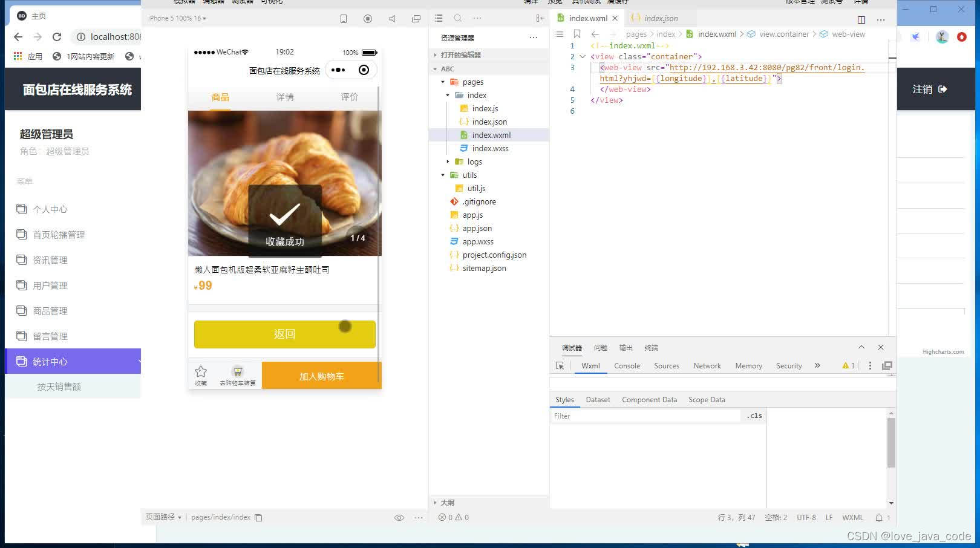Image resolution: width=980 pixels, height=548 pixels.
Task: Open the device model dropdown iPhone 5
Action: click(177, 19)
